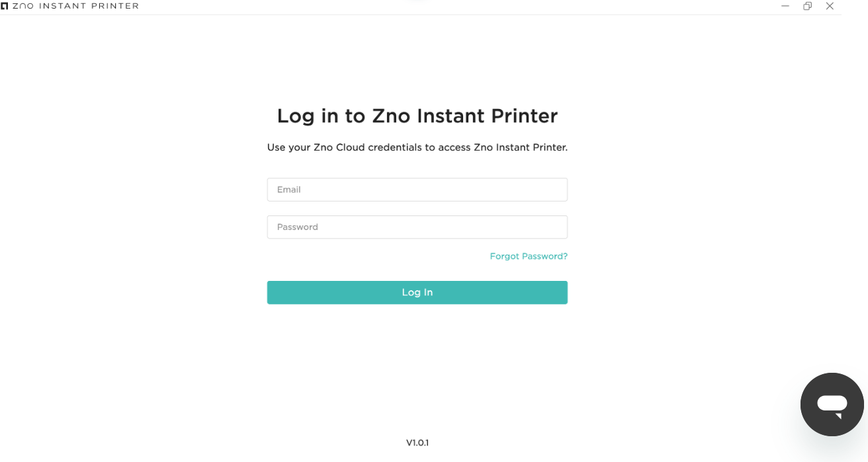Screen dimensions: 868x462
Task: Select the Email placeholder text
Action: click(x=289, y=190)
